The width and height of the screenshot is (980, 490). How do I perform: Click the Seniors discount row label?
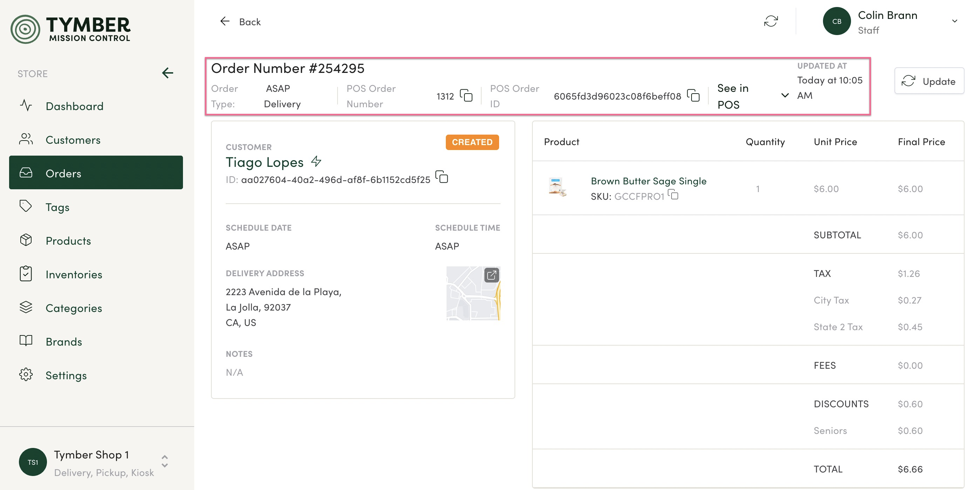tap(830, 431)
